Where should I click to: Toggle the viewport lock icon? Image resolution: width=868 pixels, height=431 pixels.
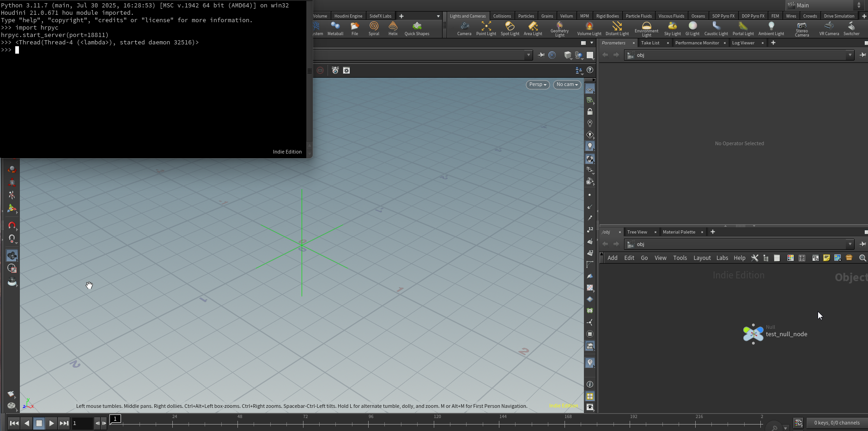[x=590, y=112]
